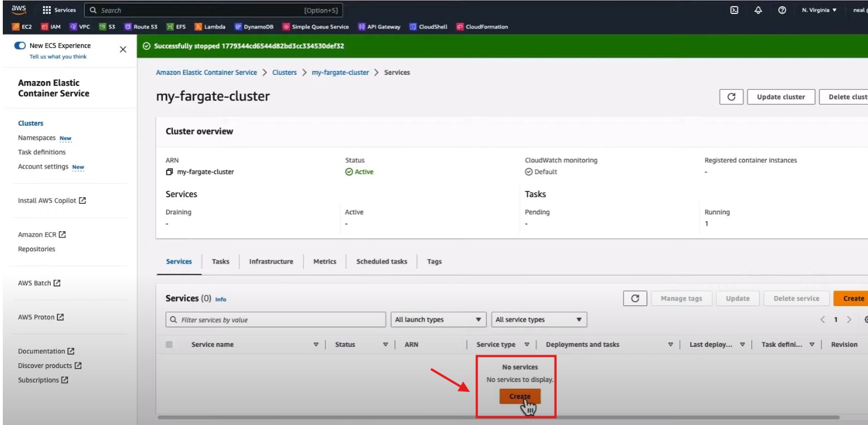Switch to the Tasks tab
Screen dimensions: 868x425
pos(220,261)
